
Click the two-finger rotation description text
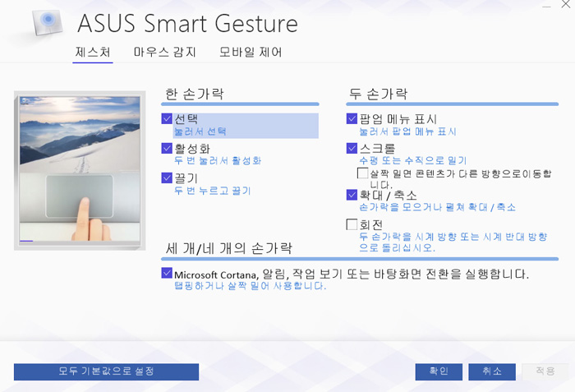click(453, 242)
